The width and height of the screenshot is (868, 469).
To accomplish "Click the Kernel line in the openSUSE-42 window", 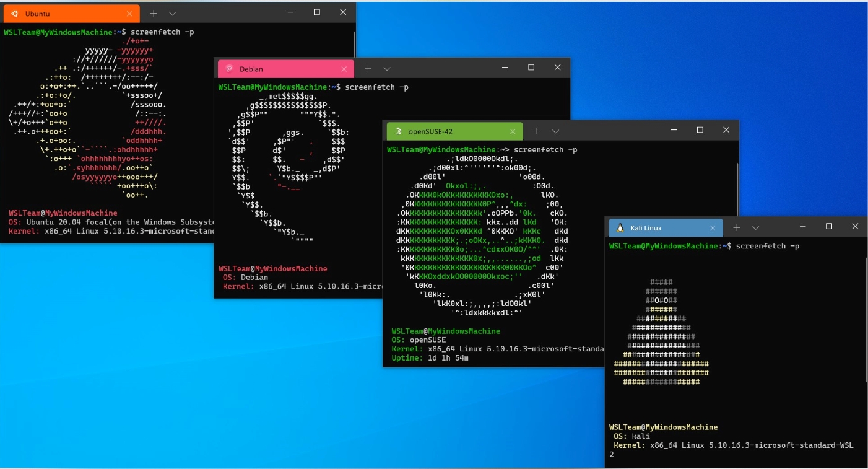I will pyautogui.click(x=498, y=349).
